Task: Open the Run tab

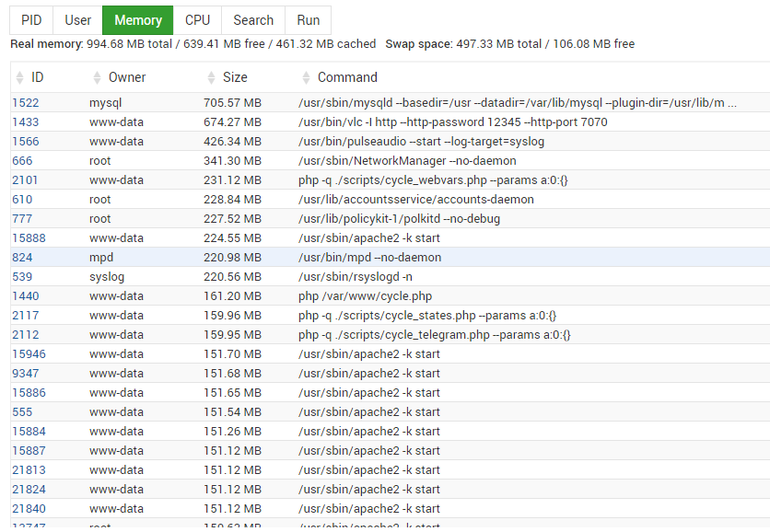Action: click(309, 20)
